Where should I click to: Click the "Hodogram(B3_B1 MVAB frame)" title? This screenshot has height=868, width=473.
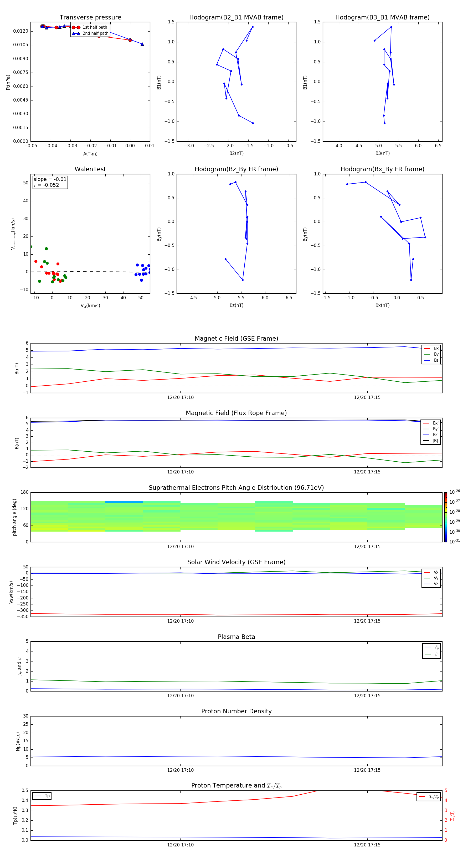point(382,18)
